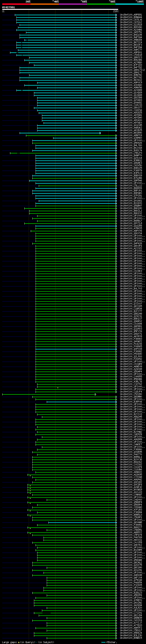146x644 pixels.
Task: Open hit UniRef100_B4L760
Action: point(131,145)
